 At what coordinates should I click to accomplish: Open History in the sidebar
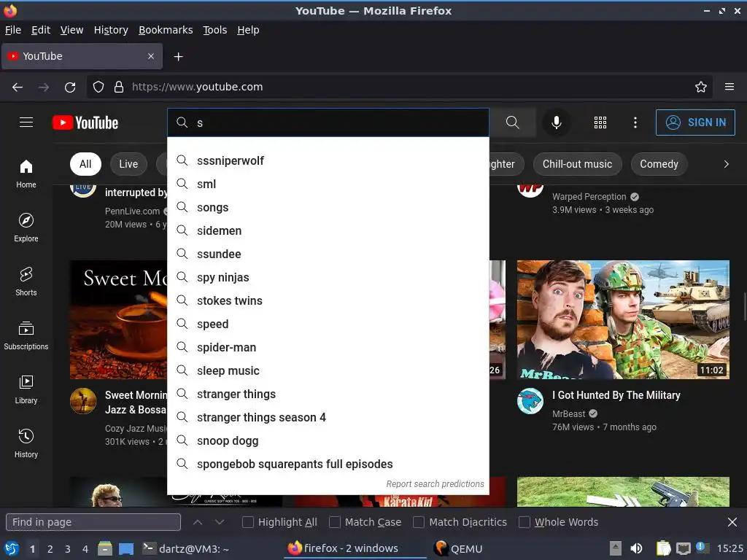(x=26, y=443)
